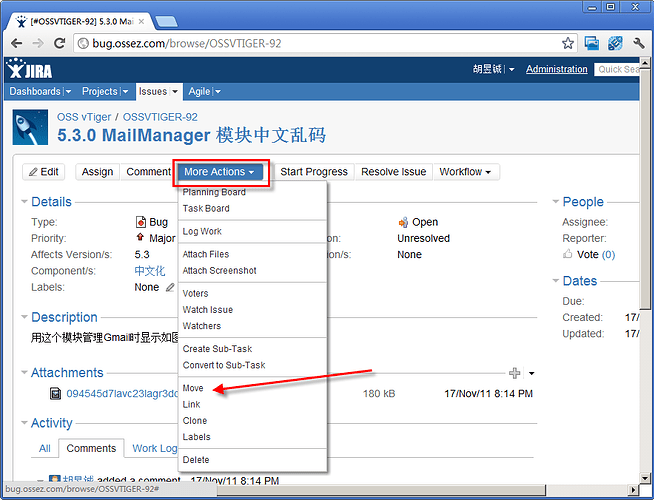Collapse the Description section

coord(24,317)
